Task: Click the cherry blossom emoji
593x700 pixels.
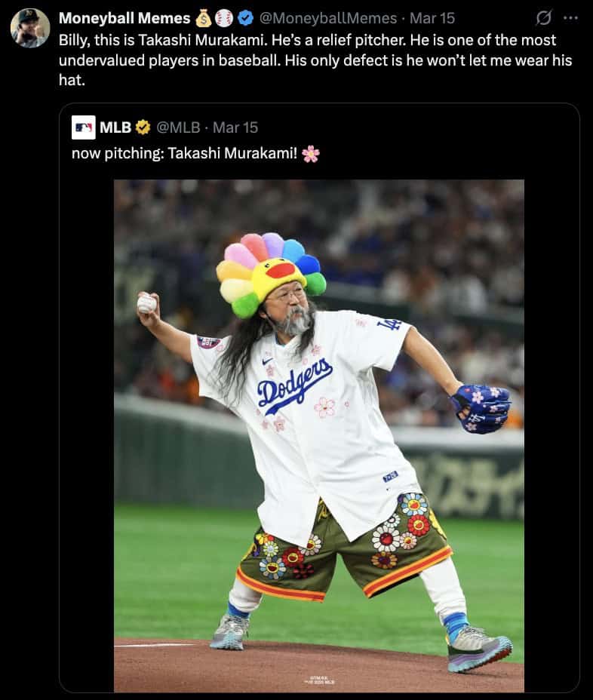Action: (x=310, y=154)
